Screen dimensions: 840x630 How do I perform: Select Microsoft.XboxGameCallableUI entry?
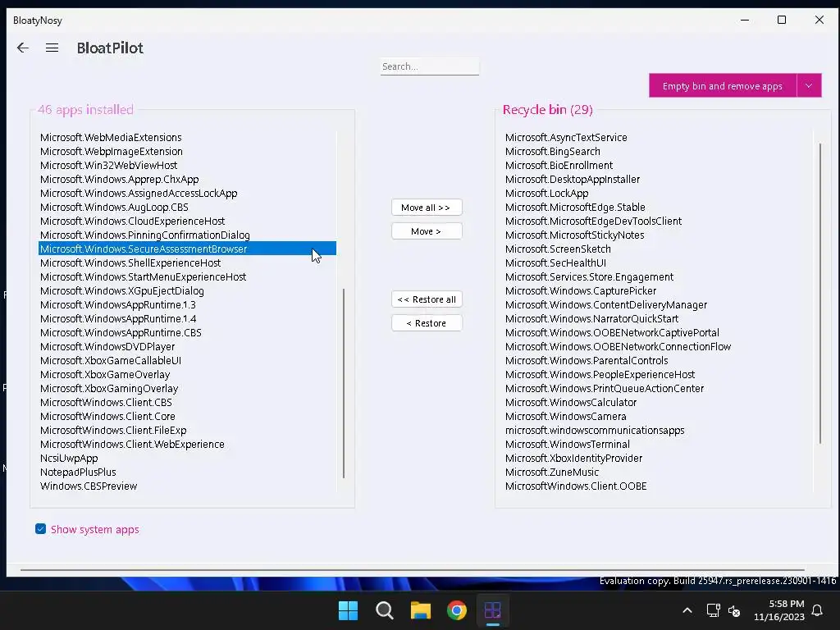click(187, 360)
